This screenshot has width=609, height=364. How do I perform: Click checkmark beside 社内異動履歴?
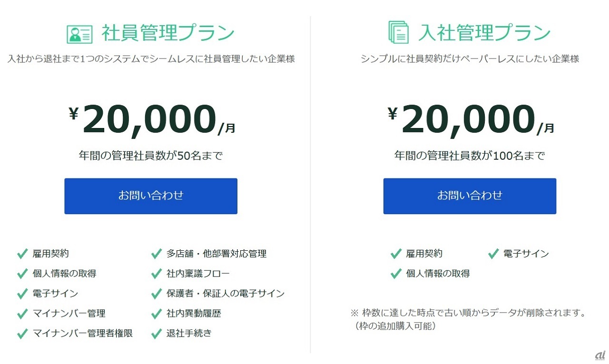point(157,314)
